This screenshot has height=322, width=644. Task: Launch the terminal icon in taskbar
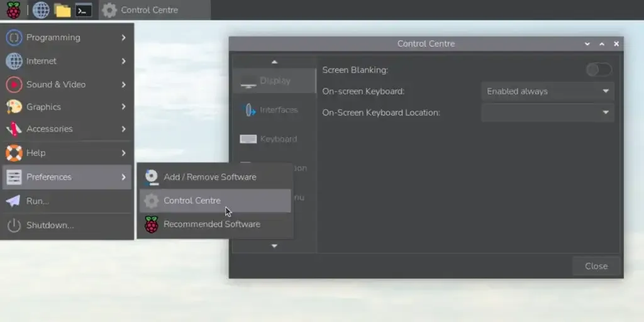coord(84,10)
